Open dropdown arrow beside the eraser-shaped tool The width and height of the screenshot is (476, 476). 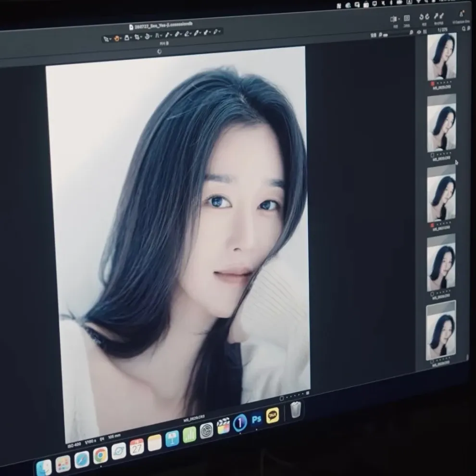191,33
